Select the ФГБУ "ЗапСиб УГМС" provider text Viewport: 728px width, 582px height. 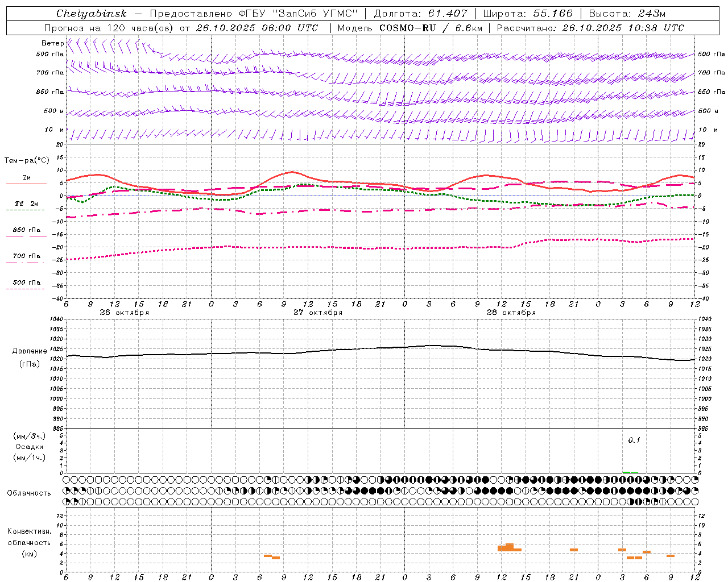298,14
